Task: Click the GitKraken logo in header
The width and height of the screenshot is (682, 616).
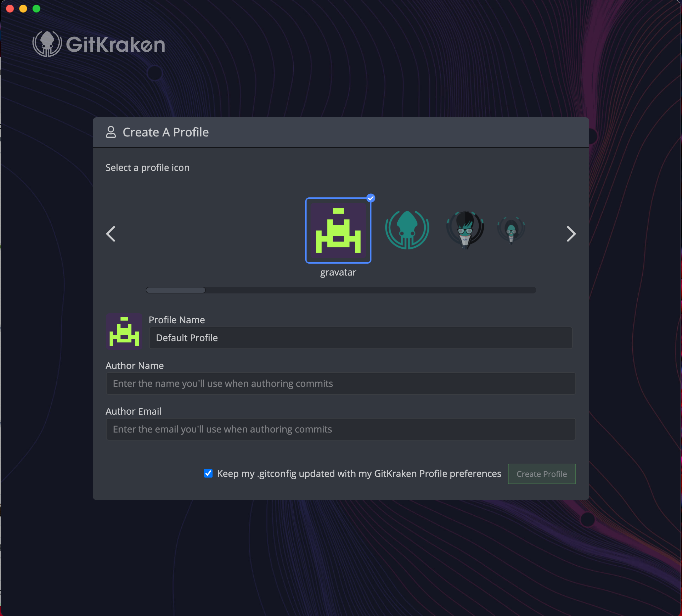Action: coord(99,44)
